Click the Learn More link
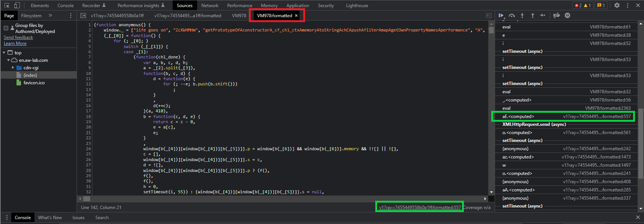 pos(15,43)
